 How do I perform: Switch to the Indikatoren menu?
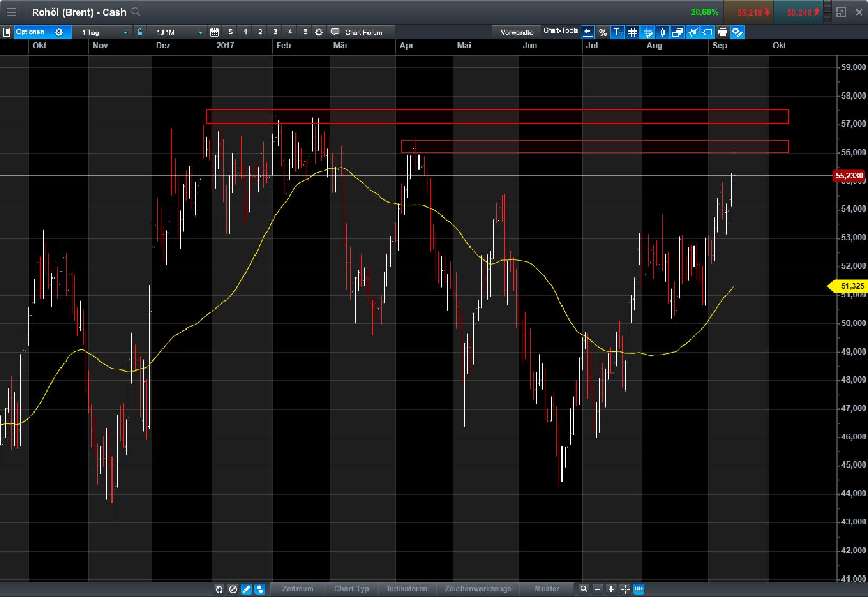tap(407, 589)
